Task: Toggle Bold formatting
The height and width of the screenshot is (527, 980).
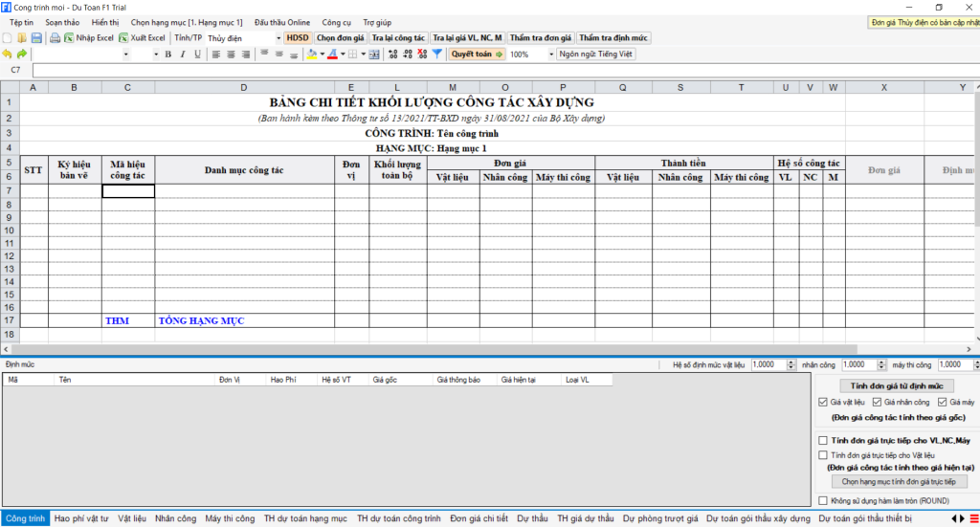Action: tap(167, 55)
